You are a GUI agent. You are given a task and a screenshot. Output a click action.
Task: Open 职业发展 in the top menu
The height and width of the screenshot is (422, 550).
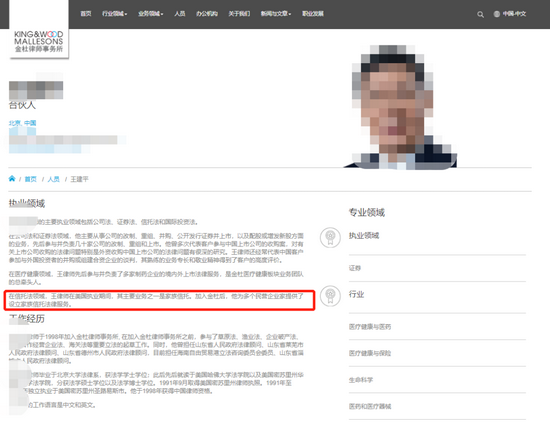[313, 14]
